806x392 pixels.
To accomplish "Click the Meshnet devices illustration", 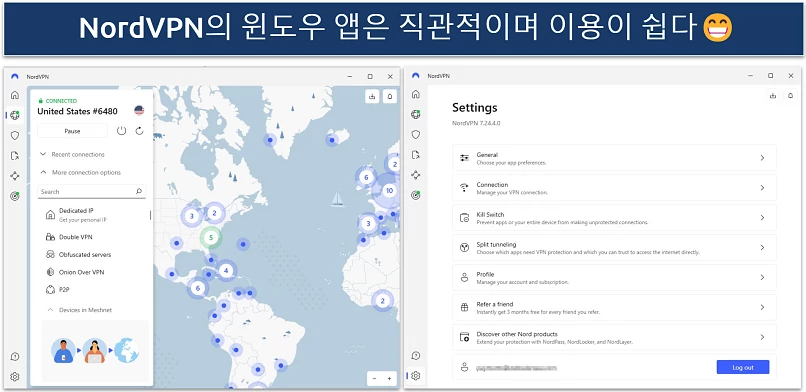I will [95, 351].
